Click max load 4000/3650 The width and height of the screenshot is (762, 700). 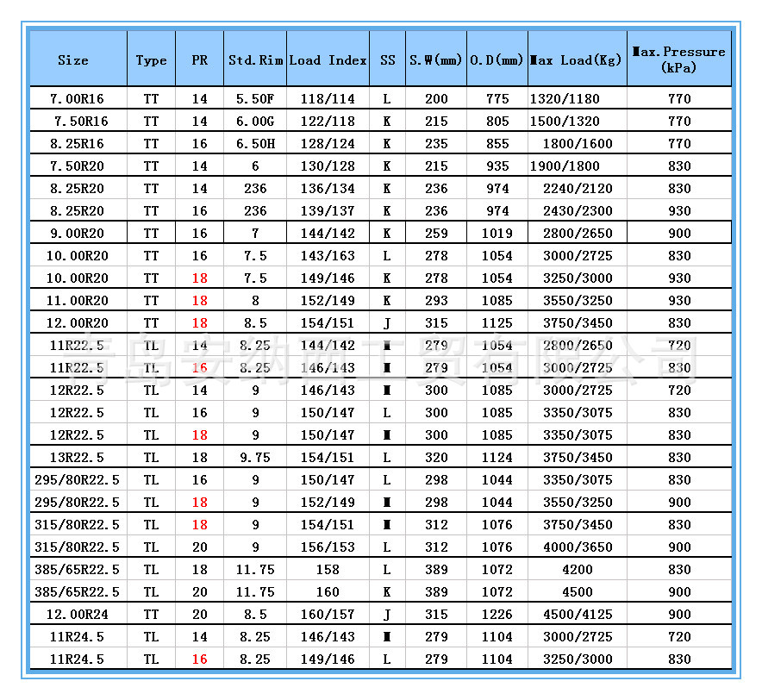click(x=578, y=547)
